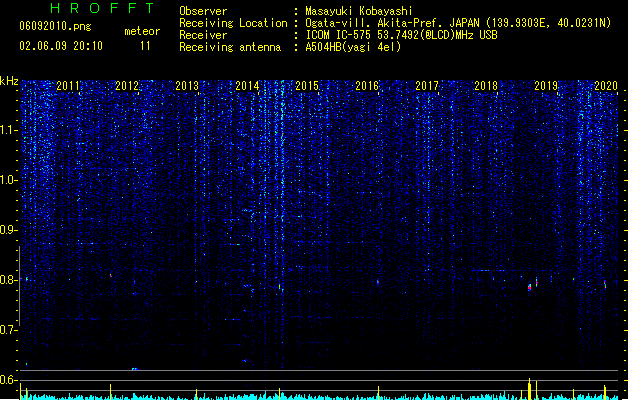This screenshot has width=629, height=400.
Task: Click the meteor echo shortly after 2012
Action: pyautogui.click(x=111, y=276)
